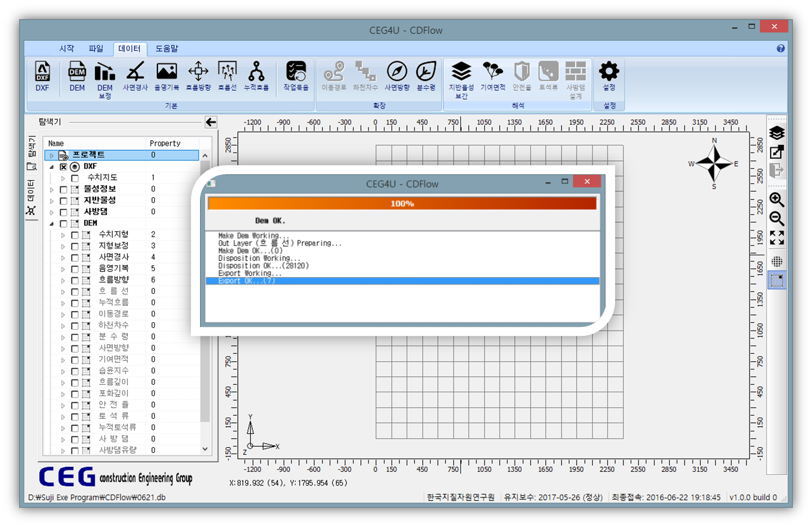The height and width of the screenshot is (527, 812).
Task: Check the 수치지도 checkbox
Action: tap(75, 178)
